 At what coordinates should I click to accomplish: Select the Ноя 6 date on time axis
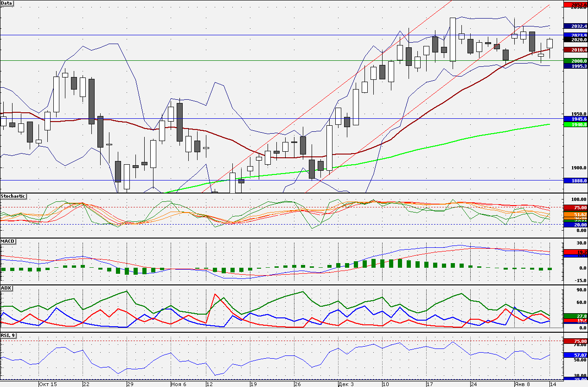click(179, 384)
